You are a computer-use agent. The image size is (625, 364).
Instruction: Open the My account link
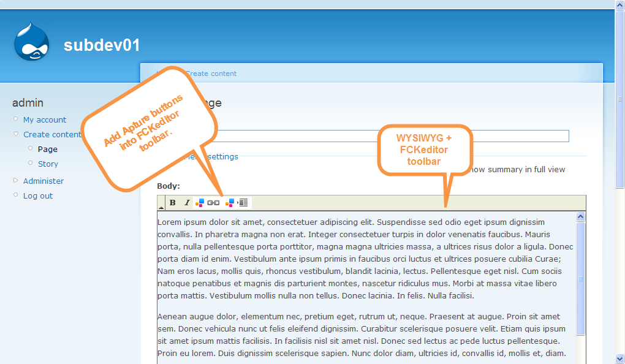pyautogui.click(x=44, y=119)
